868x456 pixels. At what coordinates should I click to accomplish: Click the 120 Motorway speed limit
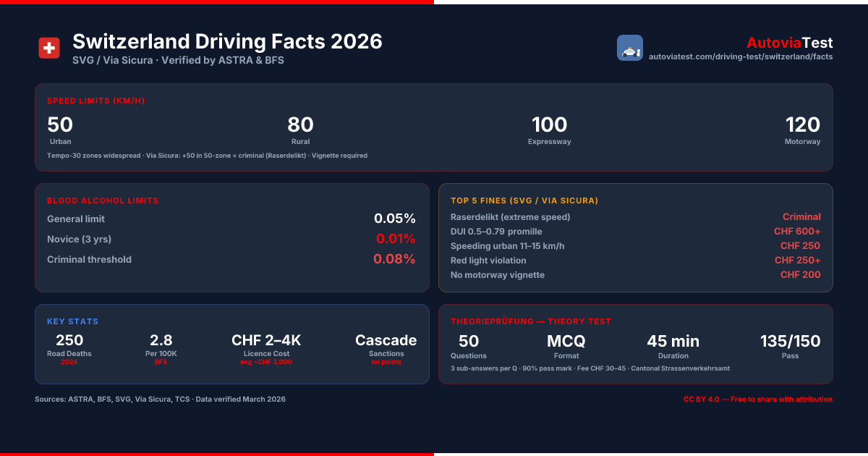803,130
